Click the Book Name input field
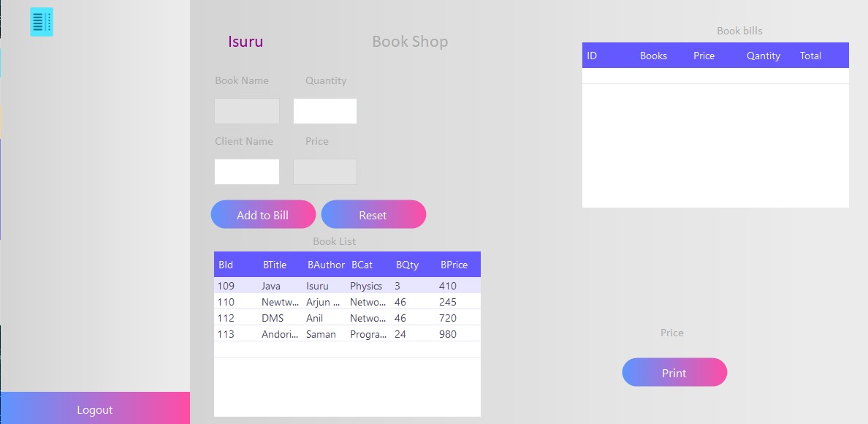The height and width of the screenshot is (424, 868). point(246,110)
